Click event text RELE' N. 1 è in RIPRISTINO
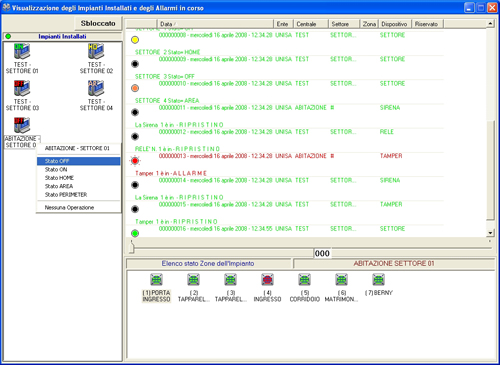This screenshot has width=500, height=365. (x=177, y=149)
